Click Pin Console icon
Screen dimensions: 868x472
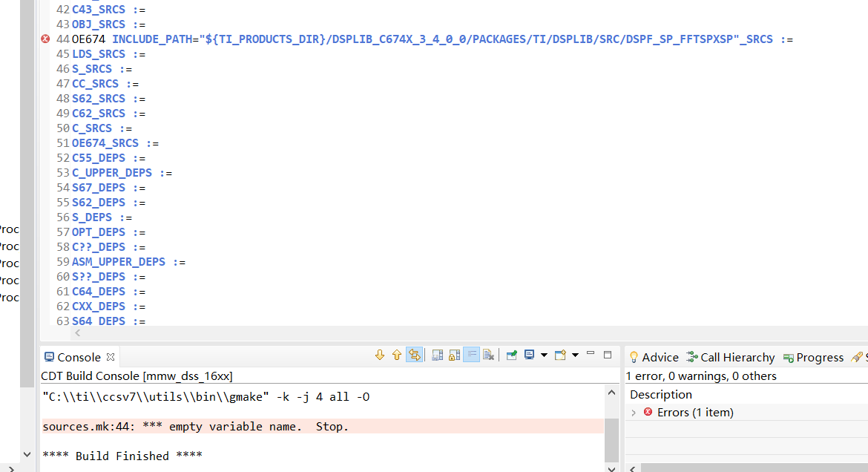click(x=511, y=355)
